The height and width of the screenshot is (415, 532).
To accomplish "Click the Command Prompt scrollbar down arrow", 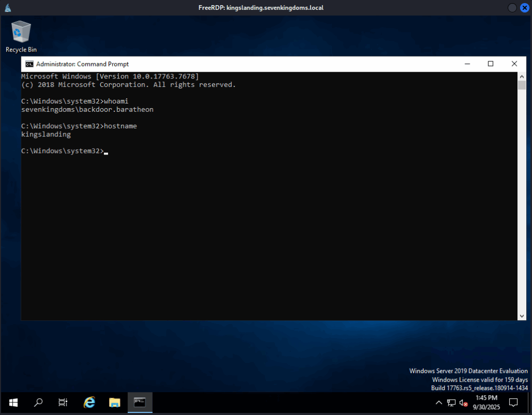I will coord(522,316).
